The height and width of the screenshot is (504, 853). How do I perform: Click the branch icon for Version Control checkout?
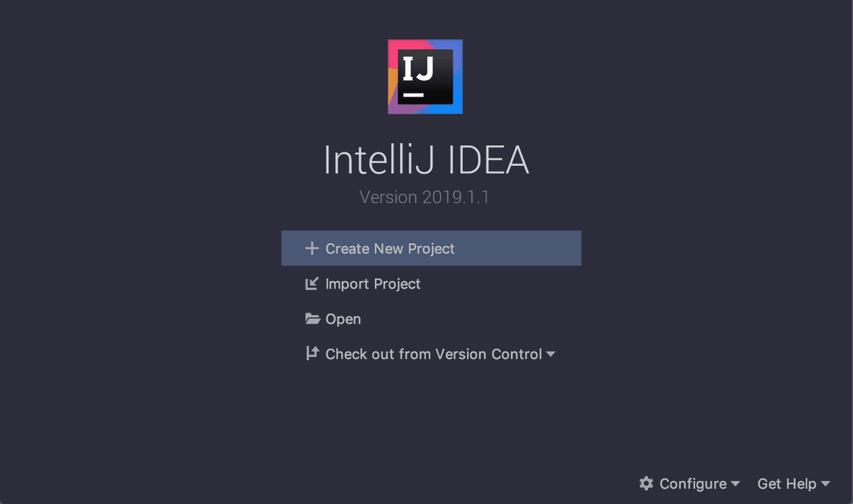[312, 353]
